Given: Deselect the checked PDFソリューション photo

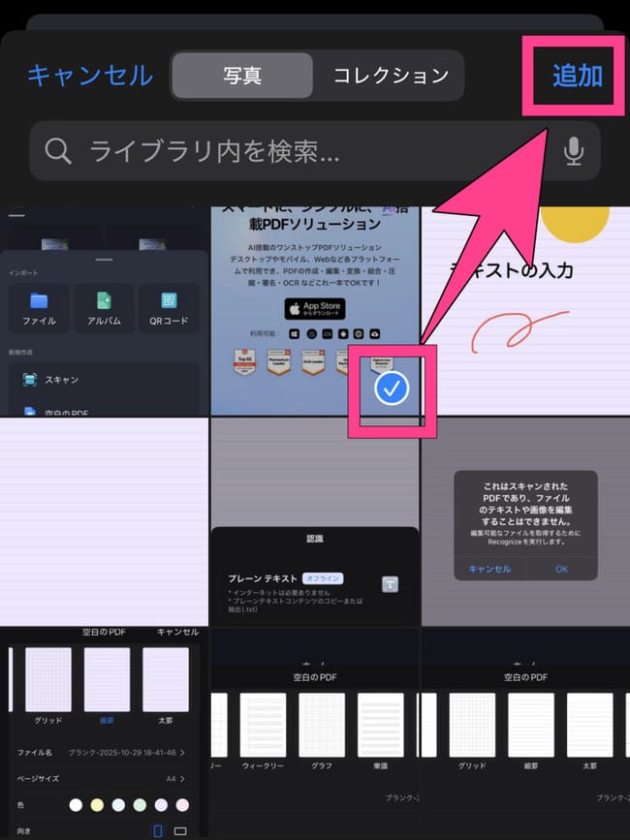Looking at the screenshot, I should [315, 311].
